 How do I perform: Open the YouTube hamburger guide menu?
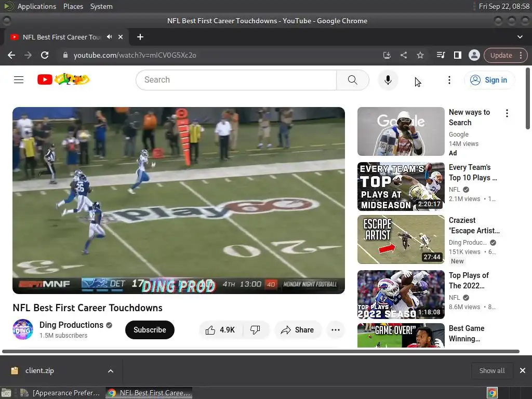(x=19, y=79)
